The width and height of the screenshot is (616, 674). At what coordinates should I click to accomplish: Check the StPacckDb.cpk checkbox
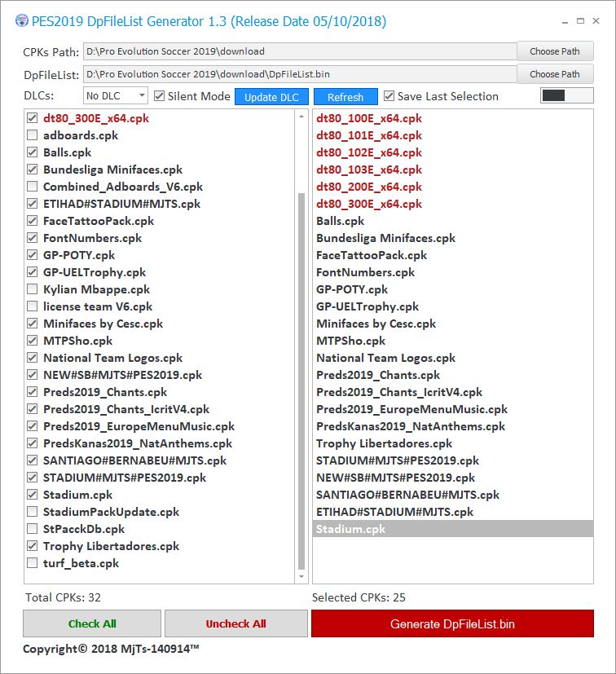pos(33,529)
